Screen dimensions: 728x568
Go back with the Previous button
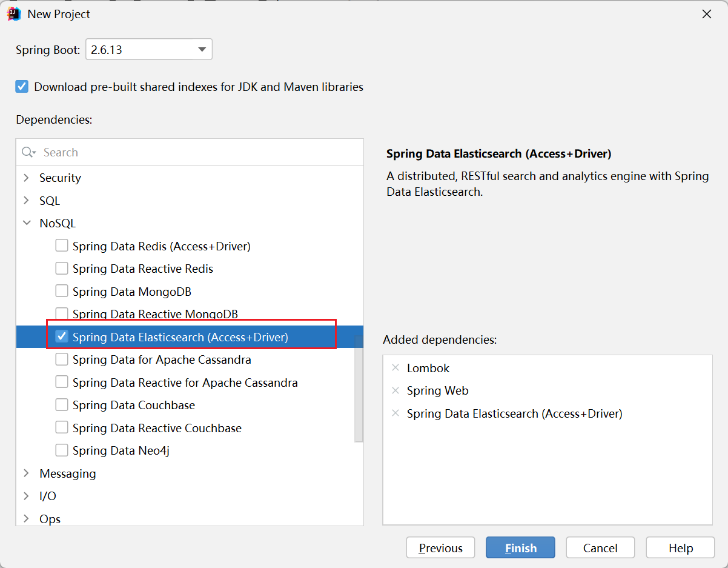[440, 548]
